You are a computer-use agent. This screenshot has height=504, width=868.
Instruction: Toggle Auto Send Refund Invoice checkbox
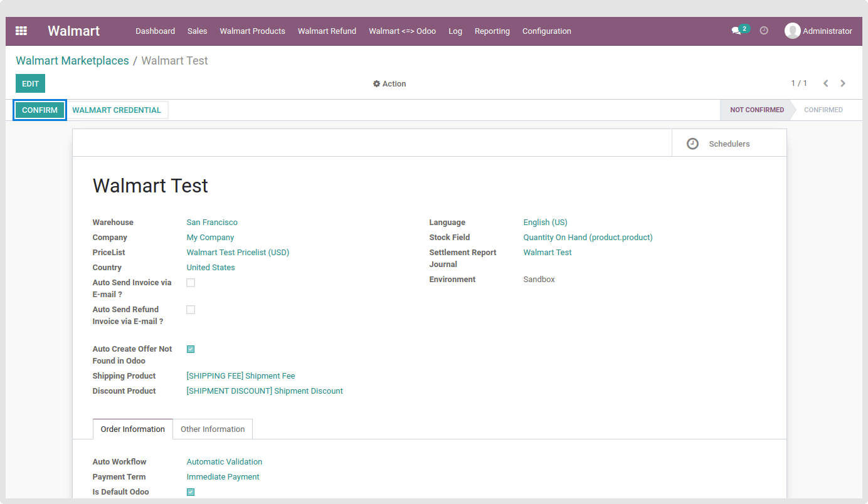191,310
